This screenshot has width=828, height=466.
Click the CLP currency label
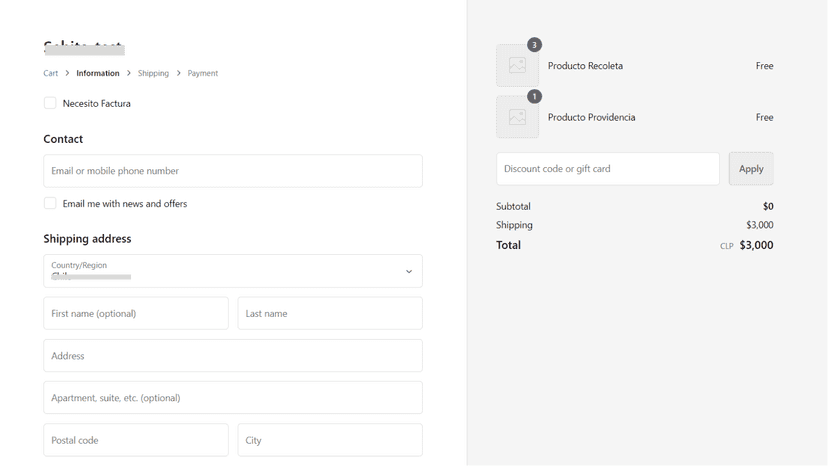click(727, 246)
